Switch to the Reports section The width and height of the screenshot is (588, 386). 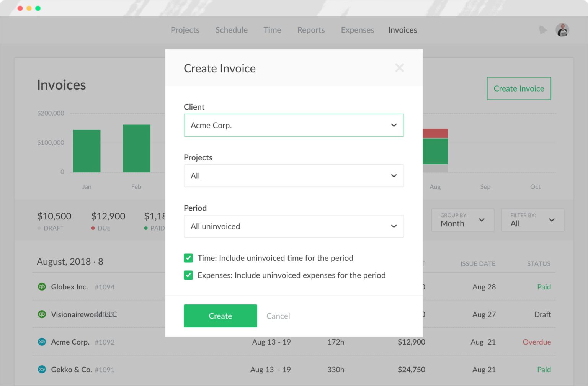tap(311, 30)
